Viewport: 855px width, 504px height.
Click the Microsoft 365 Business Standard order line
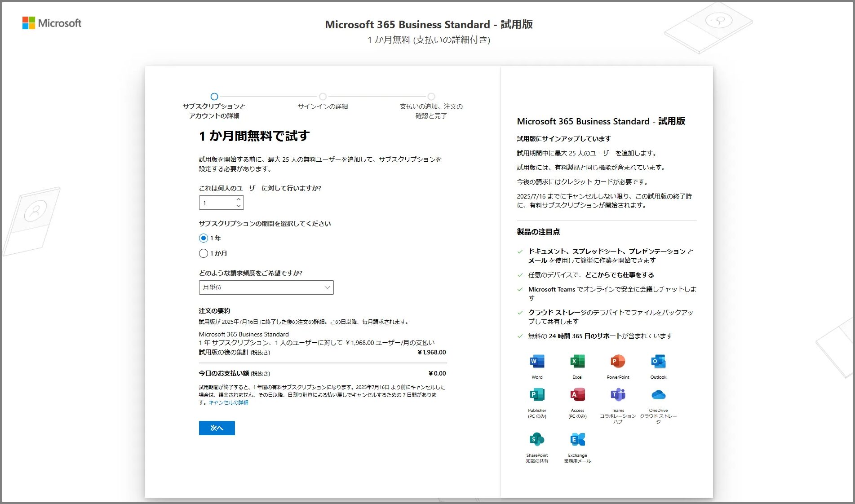244,334
